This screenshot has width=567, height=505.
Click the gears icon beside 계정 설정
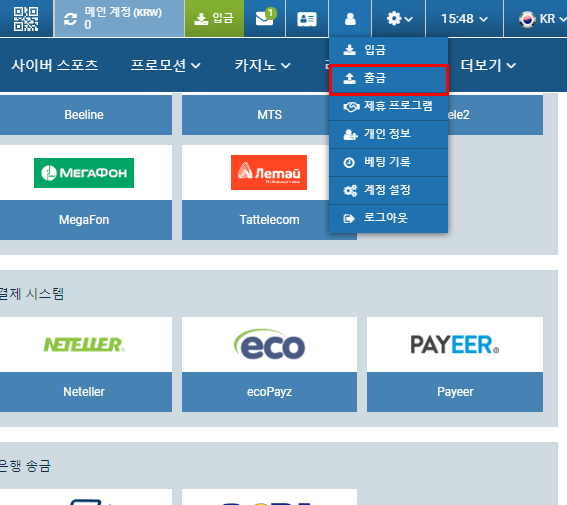pyautogui.click(x=350, y=191)
